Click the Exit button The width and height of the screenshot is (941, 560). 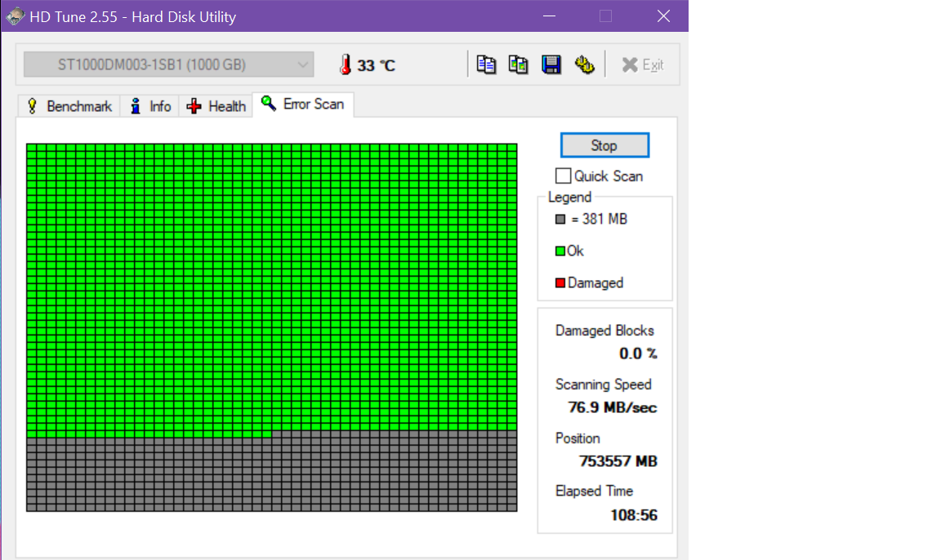click(643, 64)
